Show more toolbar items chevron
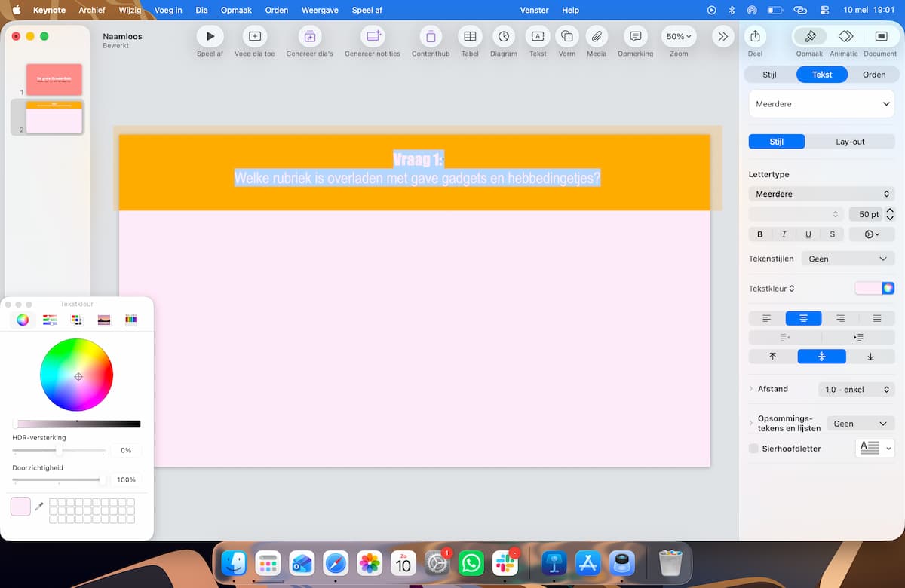 (722, 36)
